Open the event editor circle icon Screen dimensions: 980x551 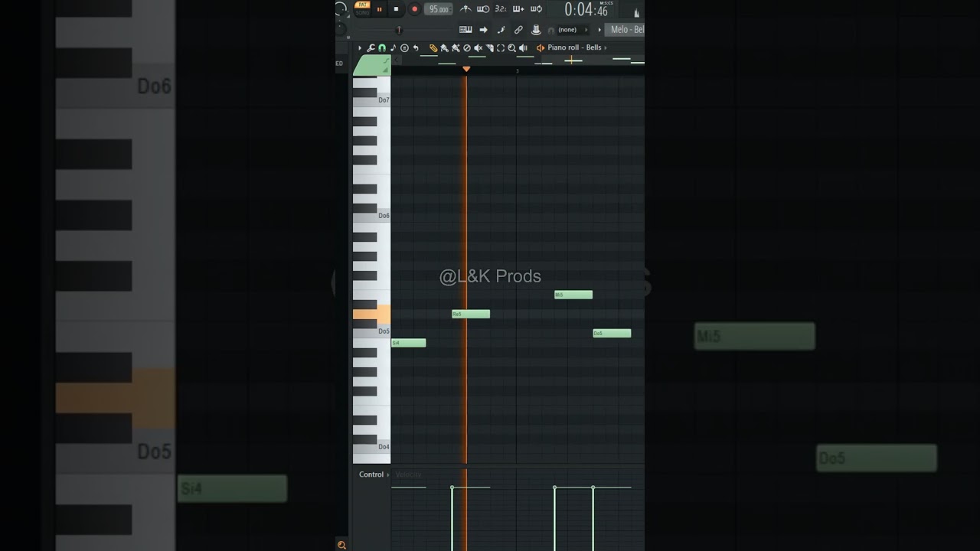click(404, 47)
